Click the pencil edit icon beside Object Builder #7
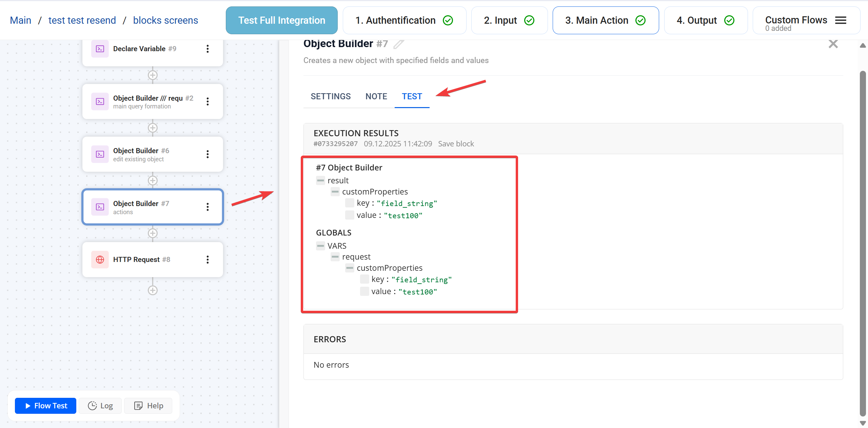868x428 pixels. click(x=399, y=44)
